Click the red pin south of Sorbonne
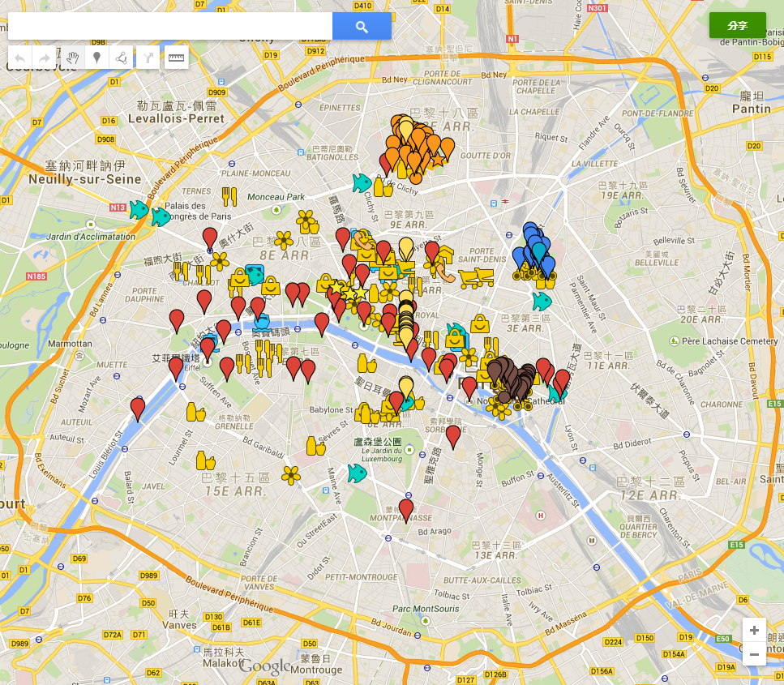784x685 pixels. tap(453, 436)
